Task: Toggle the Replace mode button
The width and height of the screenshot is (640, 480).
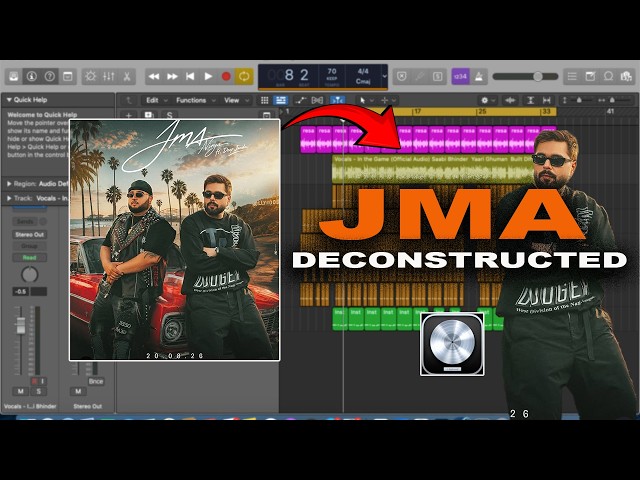Action: [402, 76]
